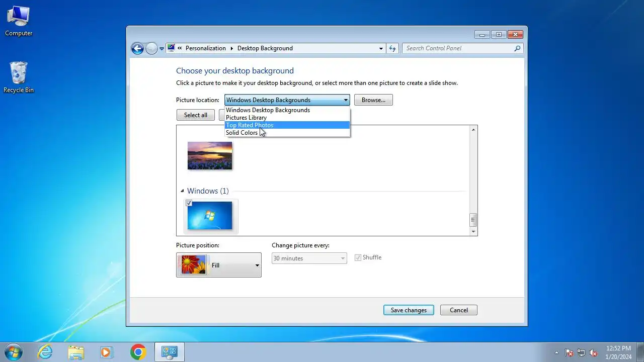Close the Desktop Background window
Image resolution: width=644 pixels, height=362 pixels.
[515, 34]
